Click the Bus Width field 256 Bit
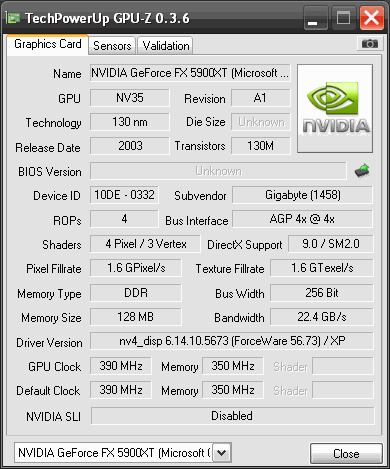 click(322, 293)
